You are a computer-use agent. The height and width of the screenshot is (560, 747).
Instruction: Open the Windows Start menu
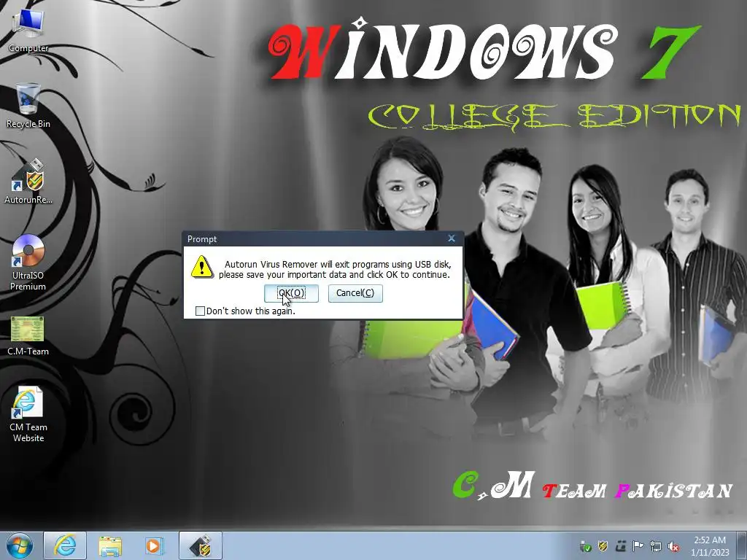pyautogui.click(x=20, y=545)
